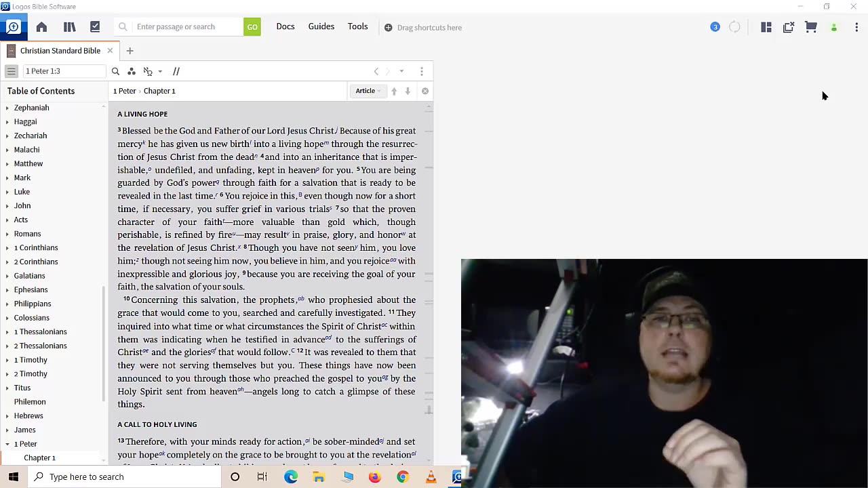The image size is (868, 488).
Task: Click the visual filters dots icon
Action: pos(132,71)
